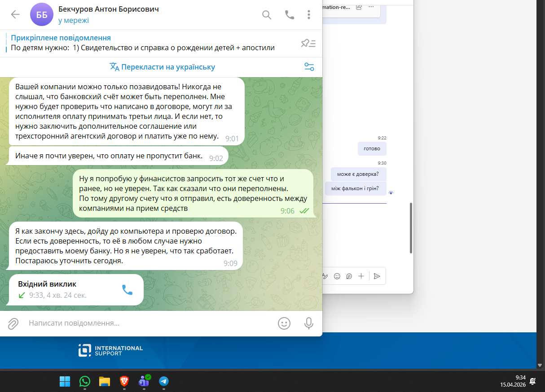The height and width of the screenshot is (392, 545).
Task: Go back using the Telegram back arrow
Action: tap(15, 15)
